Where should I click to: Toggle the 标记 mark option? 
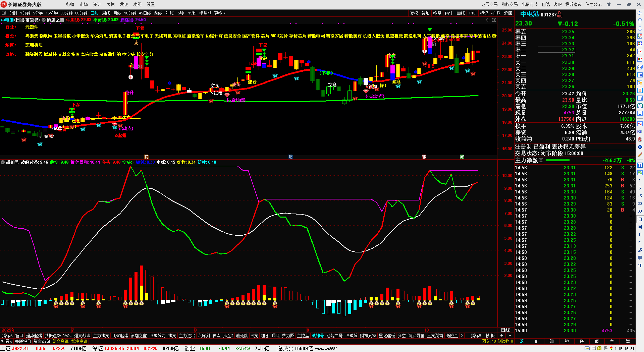pos(484,13)
